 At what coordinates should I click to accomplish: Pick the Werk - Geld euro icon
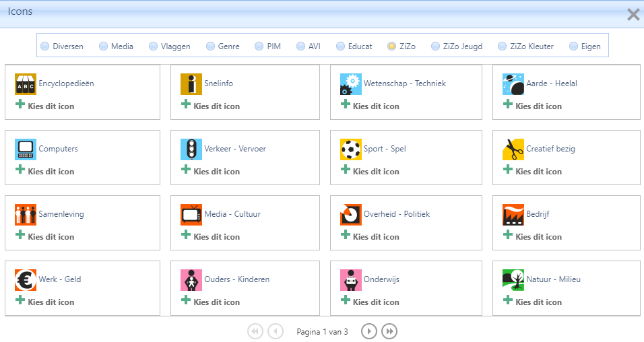tap(26, 280)
